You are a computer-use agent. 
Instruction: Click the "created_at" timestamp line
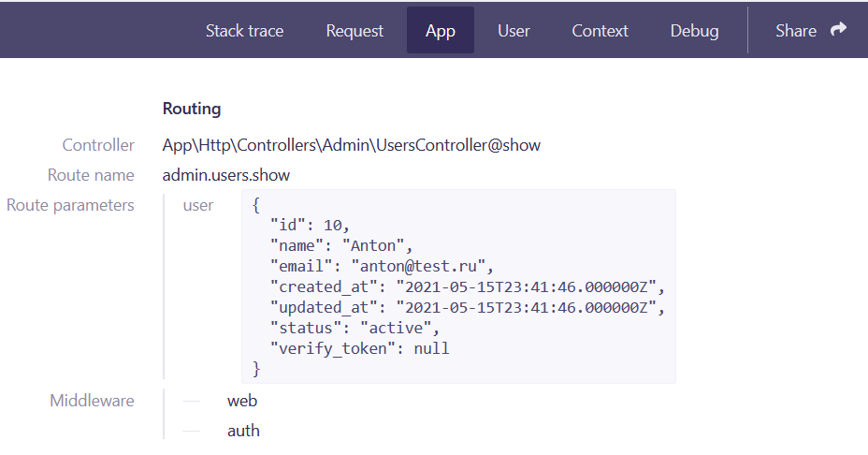pos(467,286)
